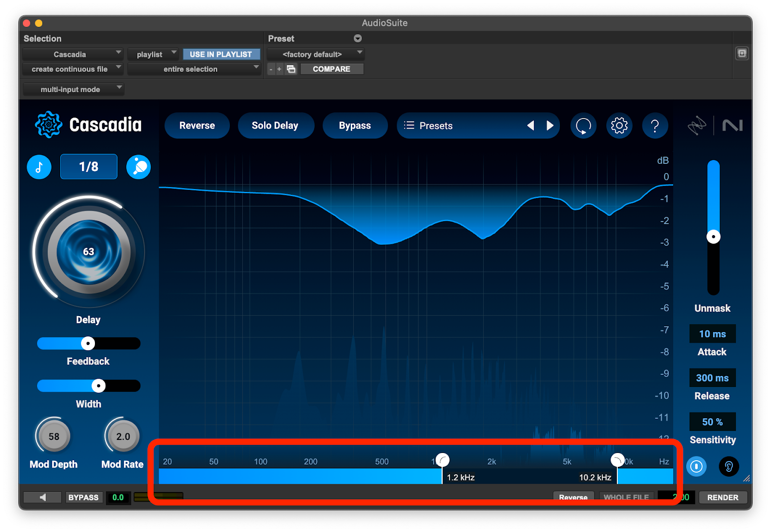The image size is (771, 532).
Task: Click the Mod Rate knob at 2.0
Action: pyautogui.click(x=123, y=436)
